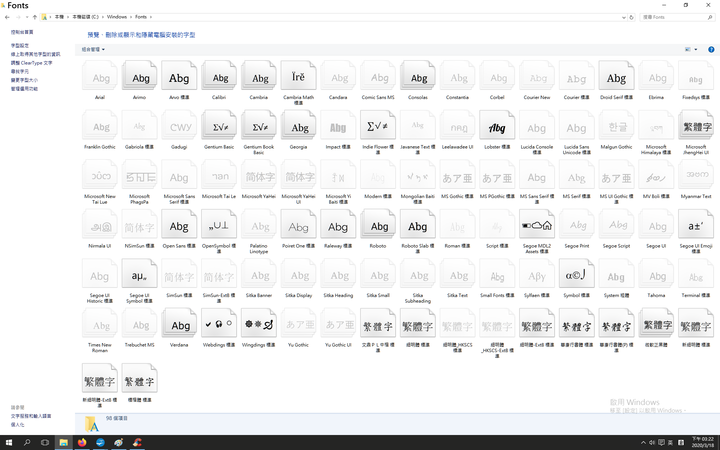The height and width of the screenshot is (450, 720).
Task: Open the blue help question mark icon
Action: (711, 49)
